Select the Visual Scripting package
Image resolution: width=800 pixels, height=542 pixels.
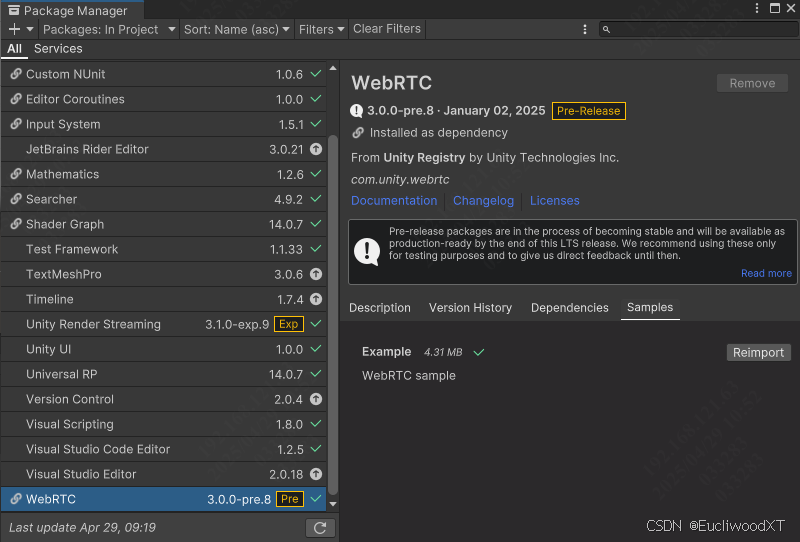coord(164,424)
